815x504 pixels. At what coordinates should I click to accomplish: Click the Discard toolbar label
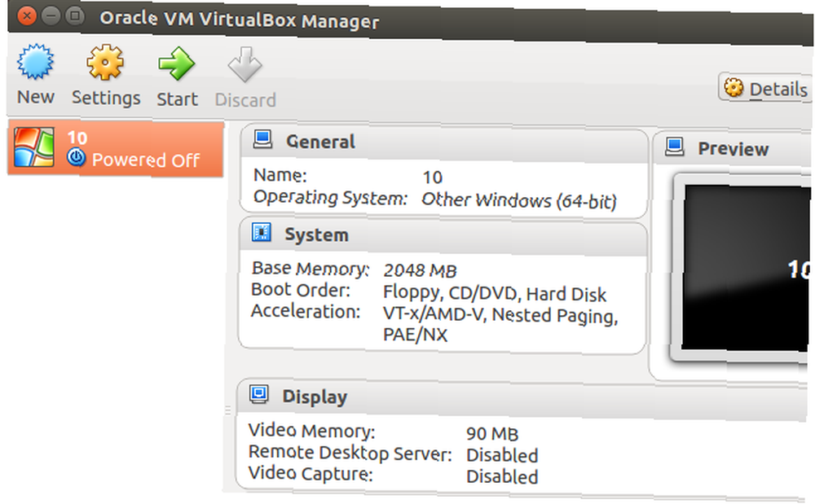(x=245, y=99)
